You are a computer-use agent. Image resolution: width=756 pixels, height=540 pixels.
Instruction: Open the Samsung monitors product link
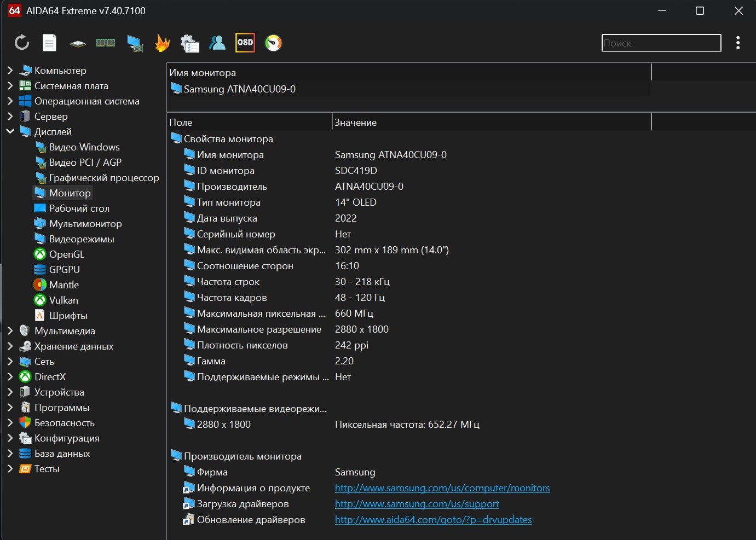pos(442,488)
